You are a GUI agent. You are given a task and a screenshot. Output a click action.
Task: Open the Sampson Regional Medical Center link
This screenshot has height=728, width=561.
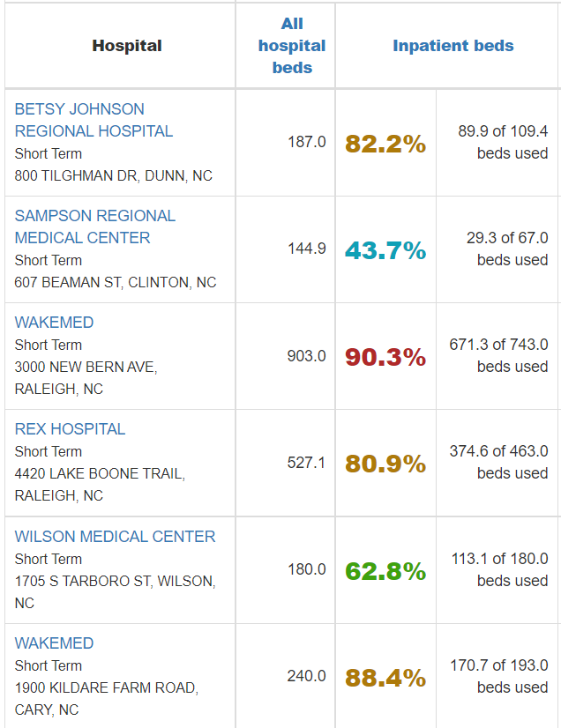pyautogui.click(x=94, y=227)
